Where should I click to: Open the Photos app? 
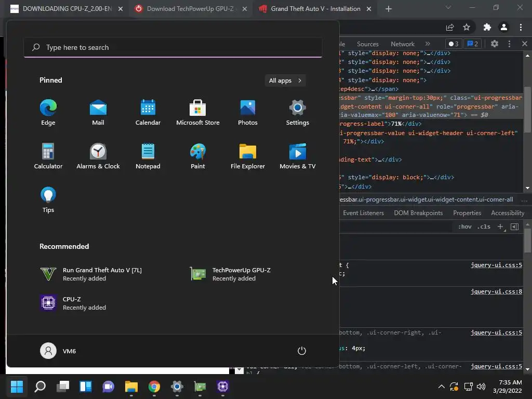click(x=248, y=112)
